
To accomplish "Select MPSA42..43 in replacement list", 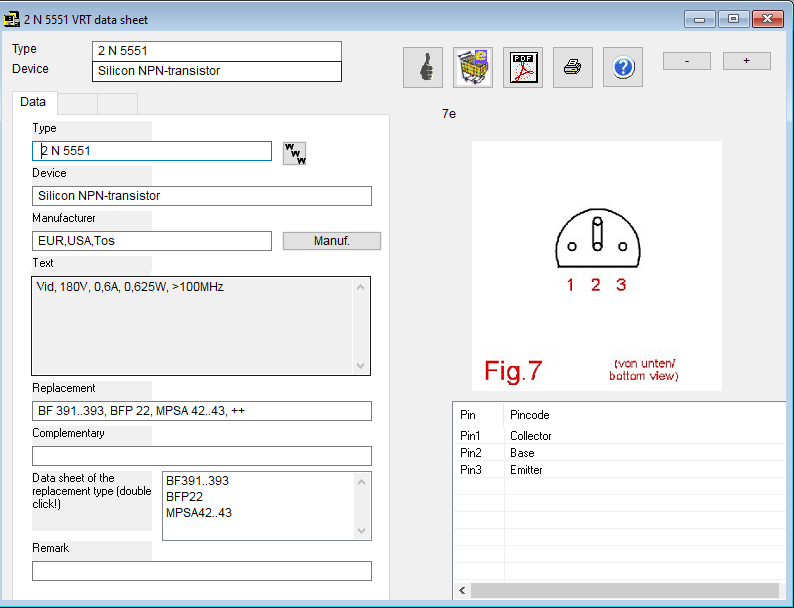I will pyautogui.click(x=199, y=513).
